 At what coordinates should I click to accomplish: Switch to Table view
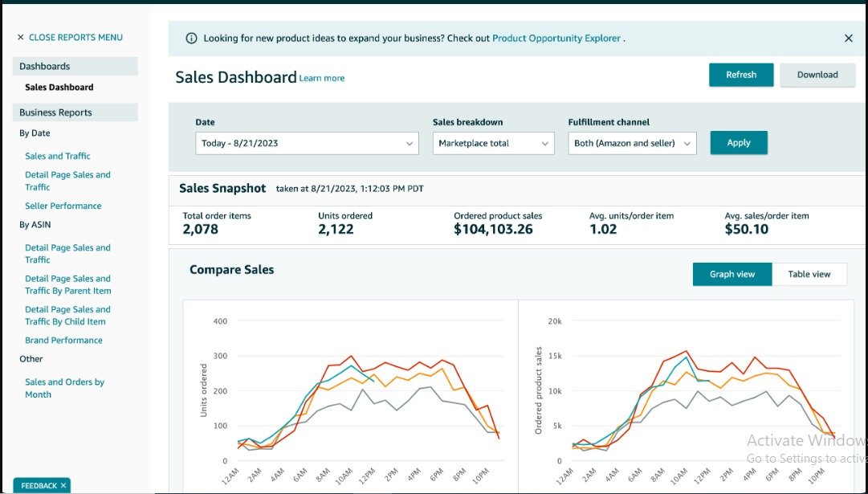click(x=809, y=274)
